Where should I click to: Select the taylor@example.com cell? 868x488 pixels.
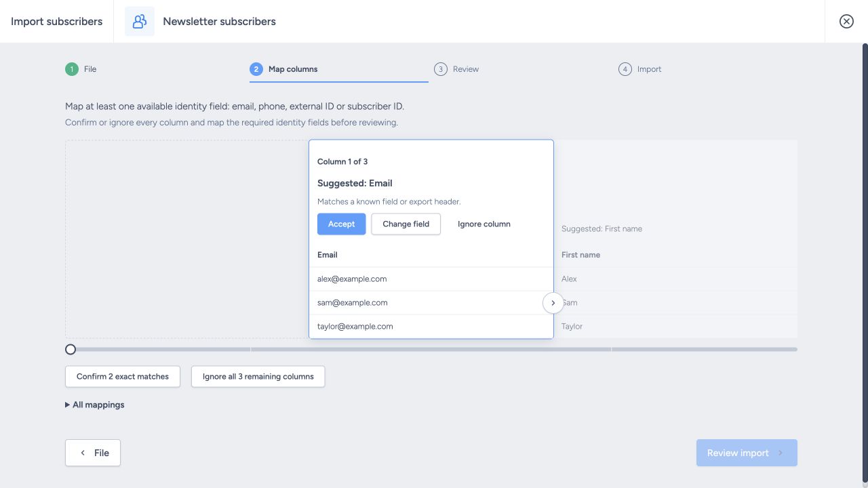431,327
